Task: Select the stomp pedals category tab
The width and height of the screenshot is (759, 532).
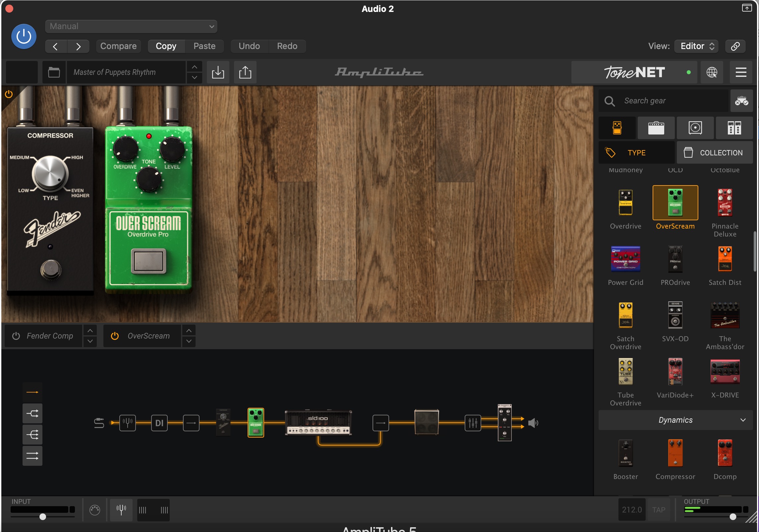Action: 617,128
